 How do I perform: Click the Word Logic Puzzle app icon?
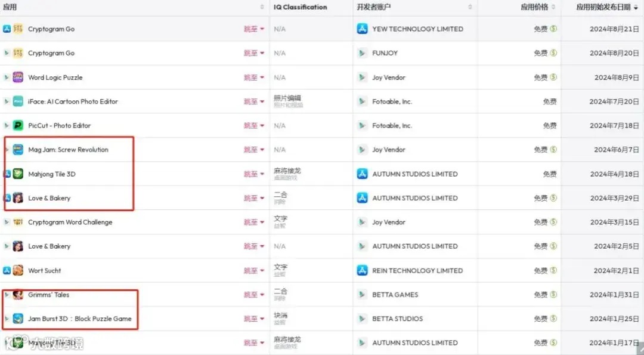pyautogui.click(x=18, y=77)
